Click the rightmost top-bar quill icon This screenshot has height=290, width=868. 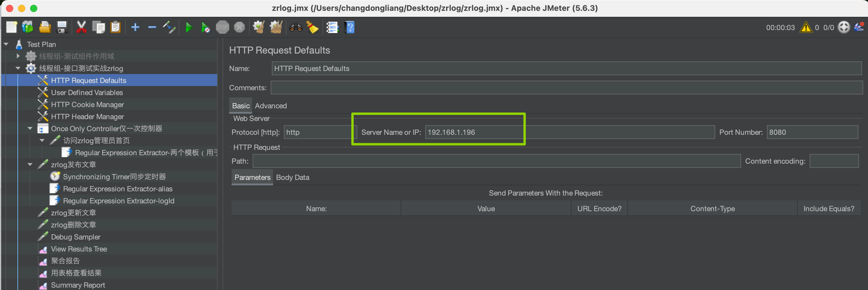click(859, 27)
